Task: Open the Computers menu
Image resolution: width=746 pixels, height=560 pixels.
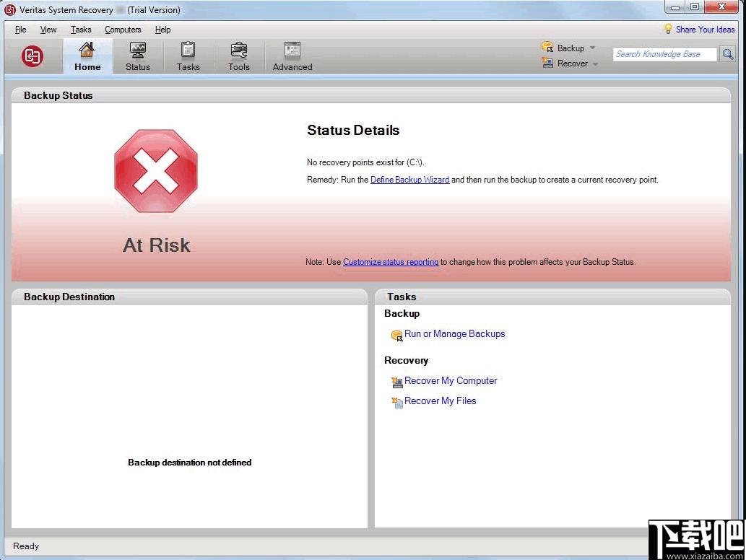Action: 123,30
